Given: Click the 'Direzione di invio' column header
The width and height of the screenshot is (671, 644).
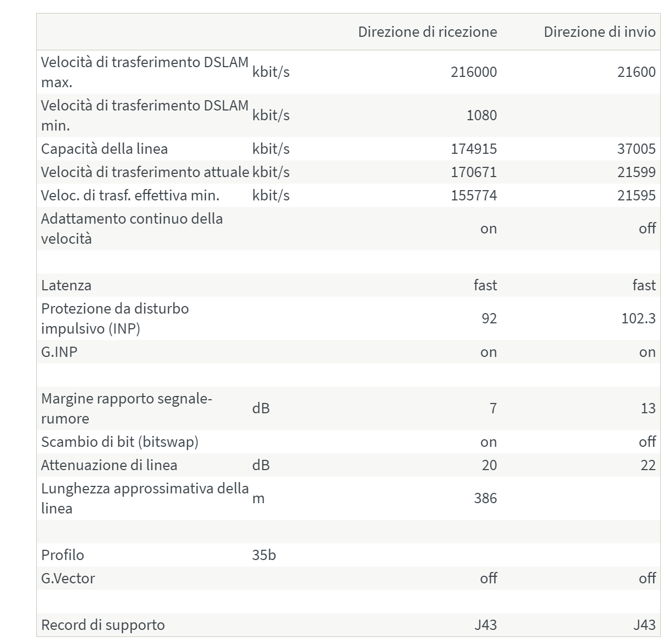Looking at the screenshot, I should tap(599, 32).
